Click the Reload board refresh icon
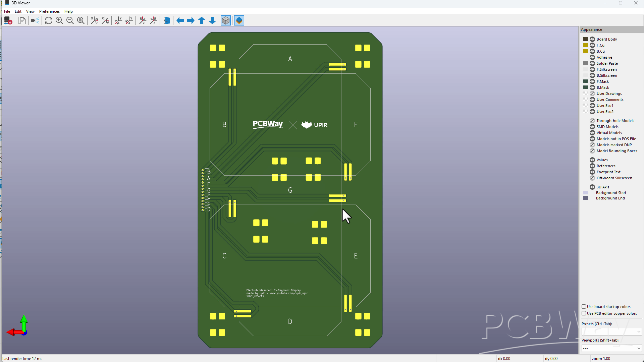 (x=48, y=21)
